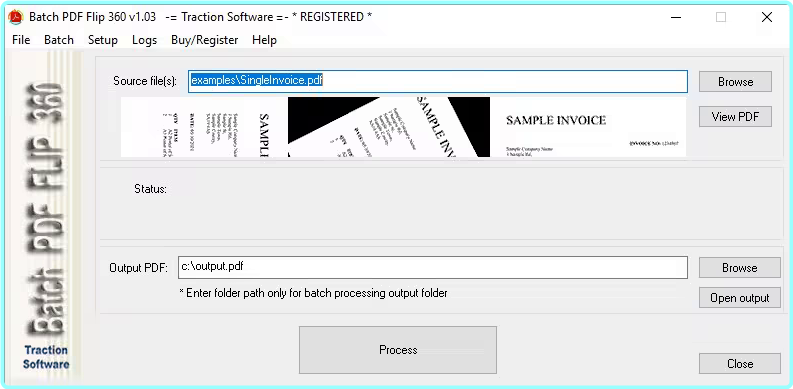The width and height of the screenshot is (793, 389).
Task: Click the upright SAMPLE INVOICE preview thumbnail
Action: tap(588, 127)
